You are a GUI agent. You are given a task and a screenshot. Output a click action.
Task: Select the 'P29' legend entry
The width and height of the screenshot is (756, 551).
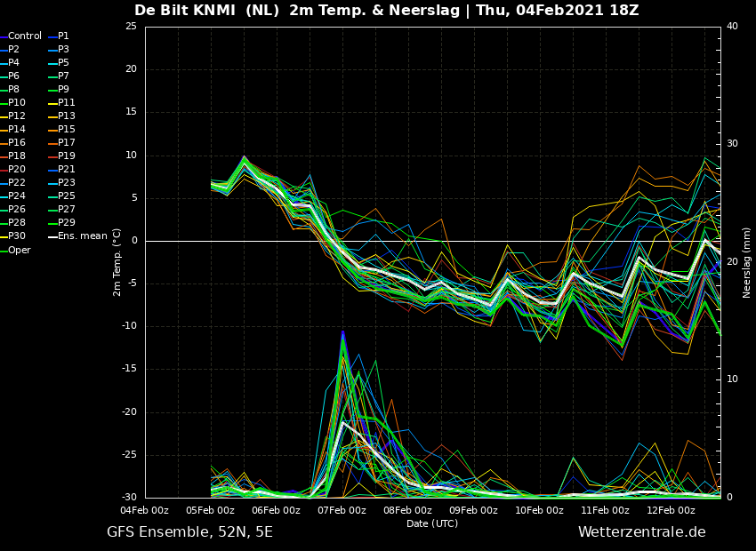(61, 222)
